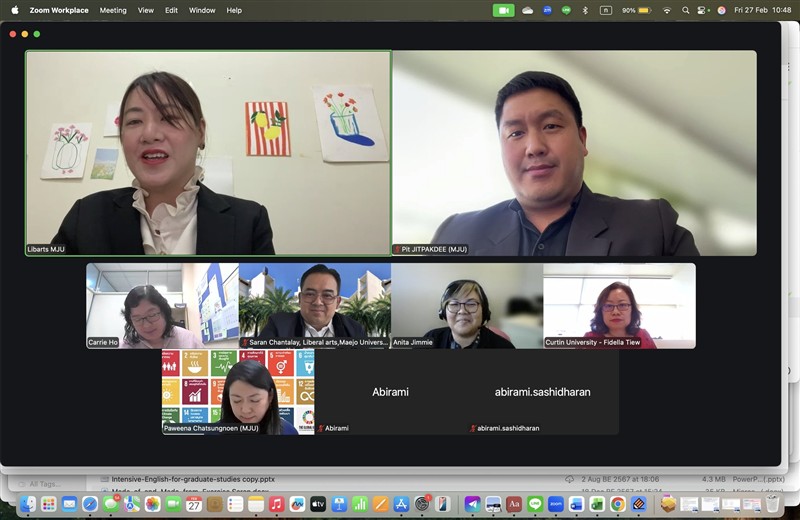Click the green Zoom camera status icon
Screen dimensions: 800x520
point(503,10)
